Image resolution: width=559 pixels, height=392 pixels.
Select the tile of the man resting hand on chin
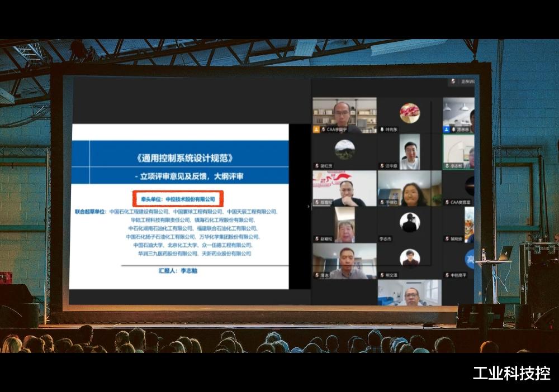tap(344, 188)
